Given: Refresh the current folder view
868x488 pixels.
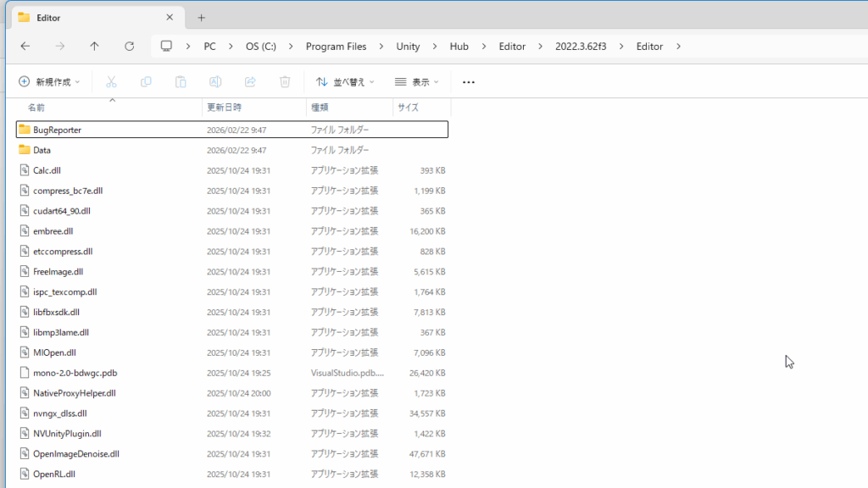Looking at the screenshot, I should click(x=129, y=47).
